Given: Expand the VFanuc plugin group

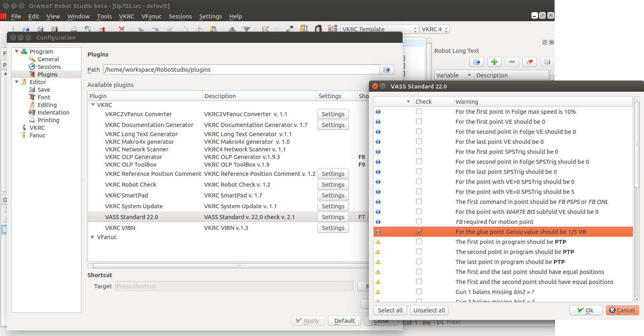Looking at the screenshot, I should (x=93, y=237).
